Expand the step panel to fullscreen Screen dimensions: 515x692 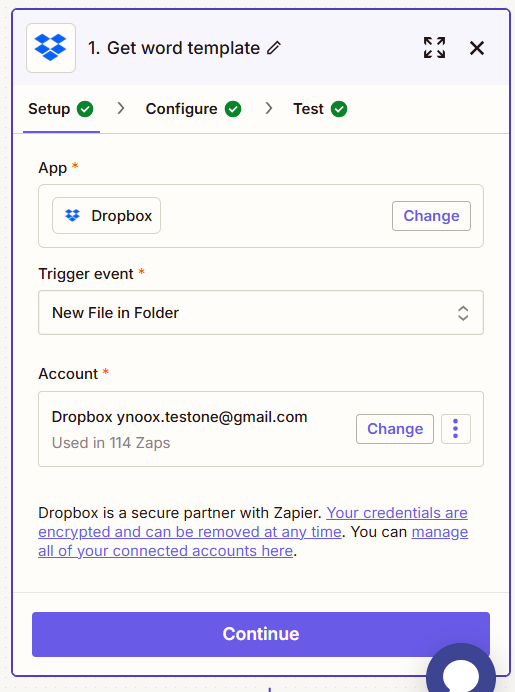(434, 48)
